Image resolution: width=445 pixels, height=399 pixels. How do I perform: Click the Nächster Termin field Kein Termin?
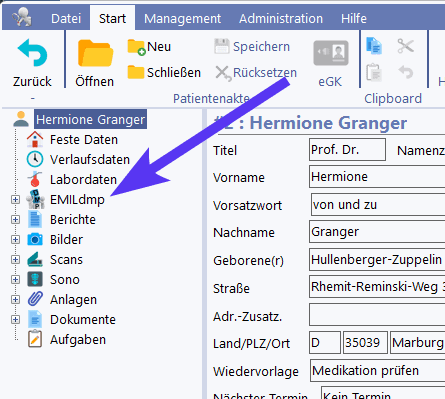383,393
